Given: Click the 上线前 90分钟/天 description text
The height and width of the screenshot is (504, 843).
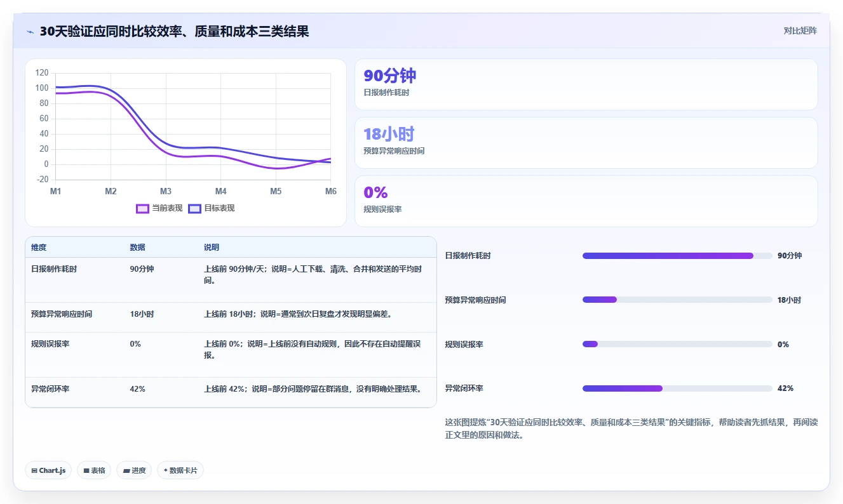Looking at the screenshot, I should (x=313, y=275).
